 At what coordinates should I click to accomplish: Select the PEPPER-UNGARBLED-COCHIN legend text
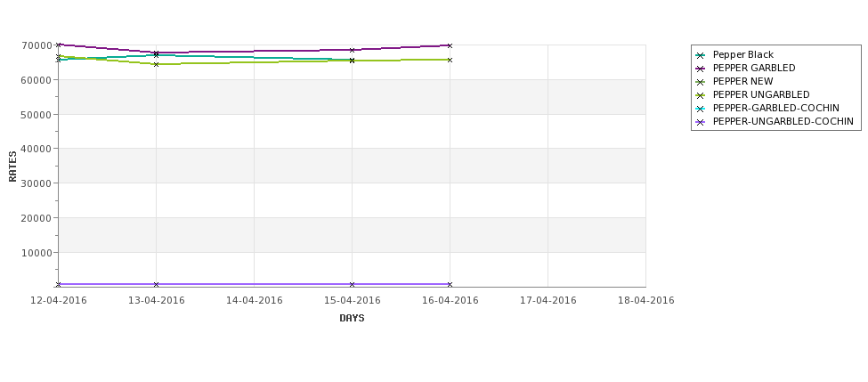click(x=783, y=121)
